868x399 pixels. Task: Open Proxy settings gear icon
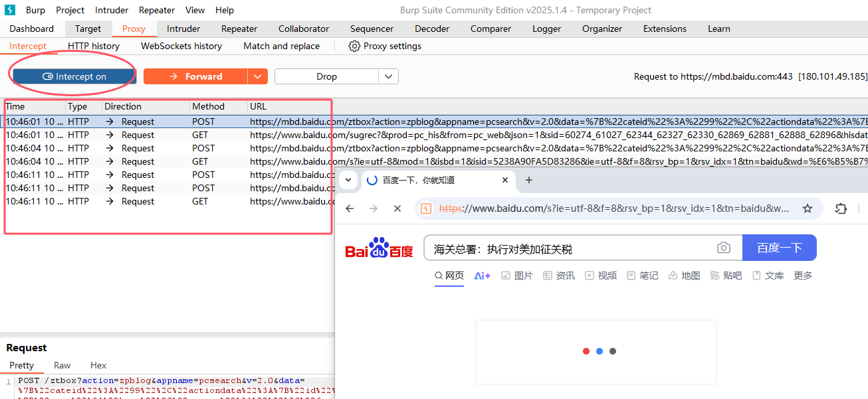[x=354, y=46]
